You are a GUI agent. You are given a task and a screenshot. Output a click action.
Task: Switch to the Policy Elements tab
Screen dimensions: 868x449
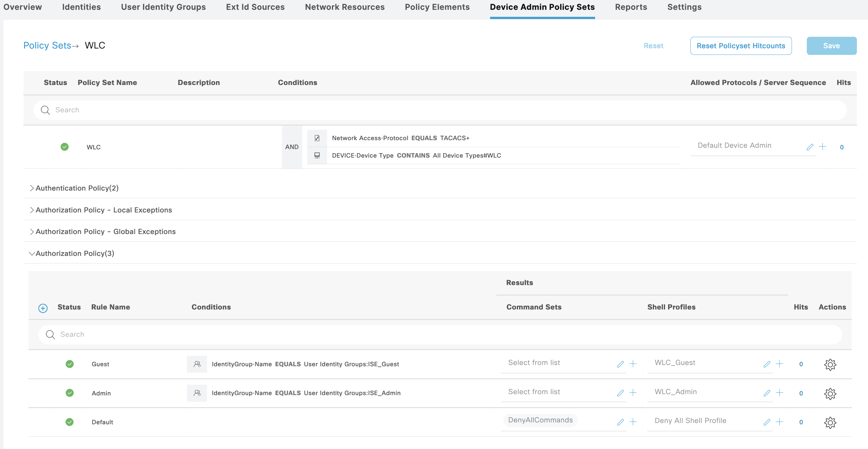437,7
